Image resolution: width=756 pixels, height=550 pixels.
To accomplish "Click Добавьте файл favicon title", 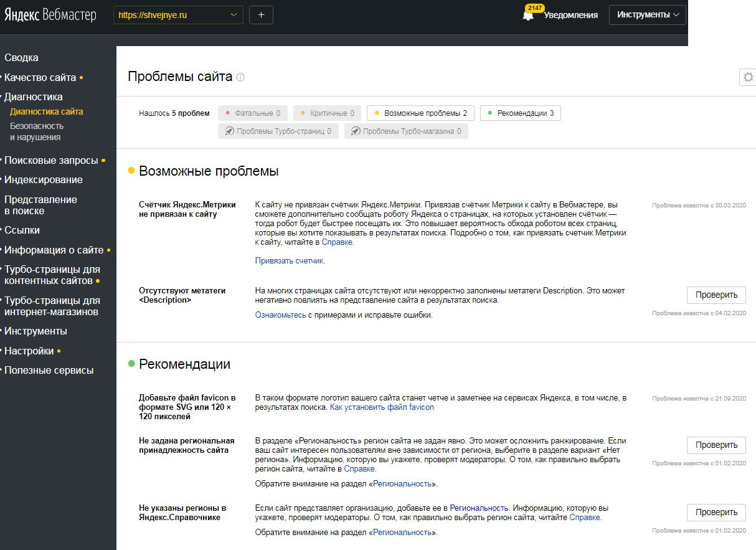I will point(187,407).
